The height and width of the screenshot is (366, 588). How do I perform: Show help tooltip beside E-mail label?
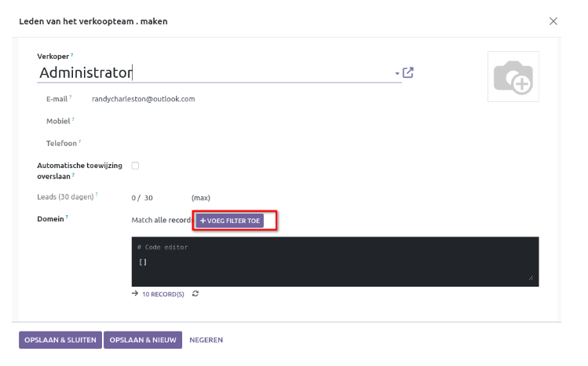70,97
